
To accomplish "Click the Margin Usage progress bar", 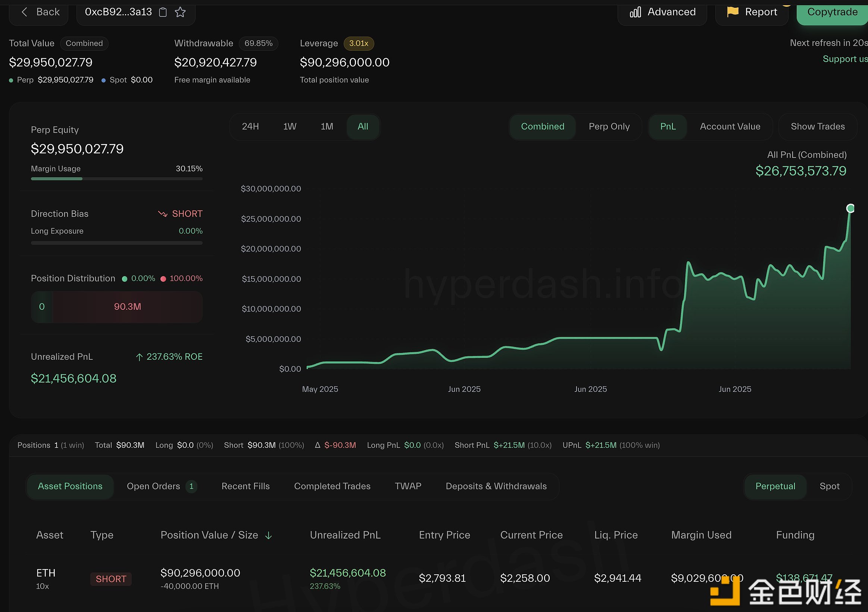I will pyautogui.click(x=116, y=179).
